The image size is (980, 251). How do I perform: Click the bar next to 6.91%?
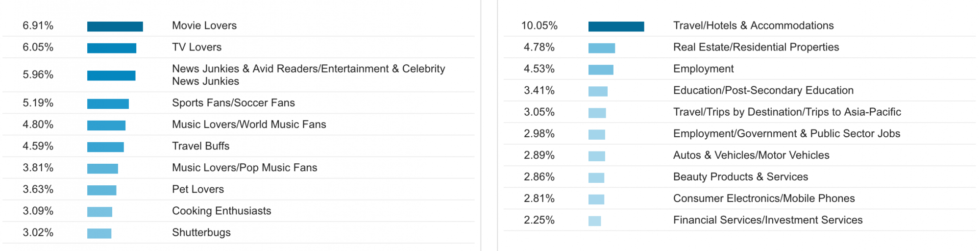(115, 26)
